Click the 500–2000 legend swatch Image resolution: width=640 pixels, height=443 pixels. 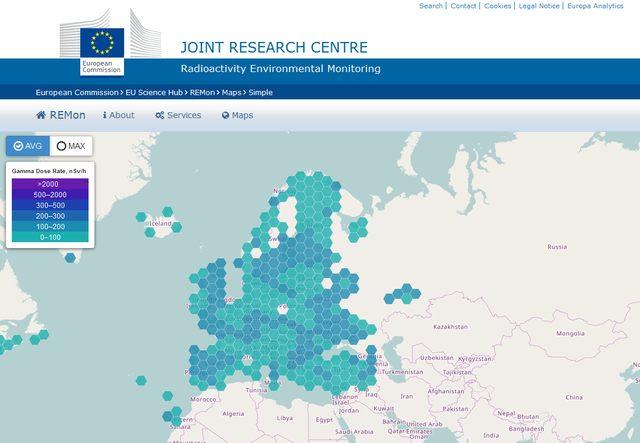50,194
